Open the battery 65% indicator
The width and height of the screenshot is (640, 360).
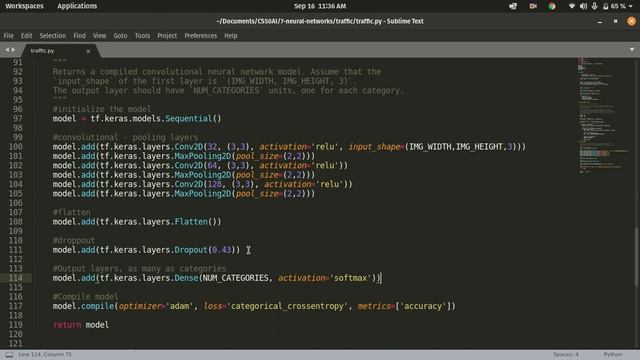pos(614,6)
